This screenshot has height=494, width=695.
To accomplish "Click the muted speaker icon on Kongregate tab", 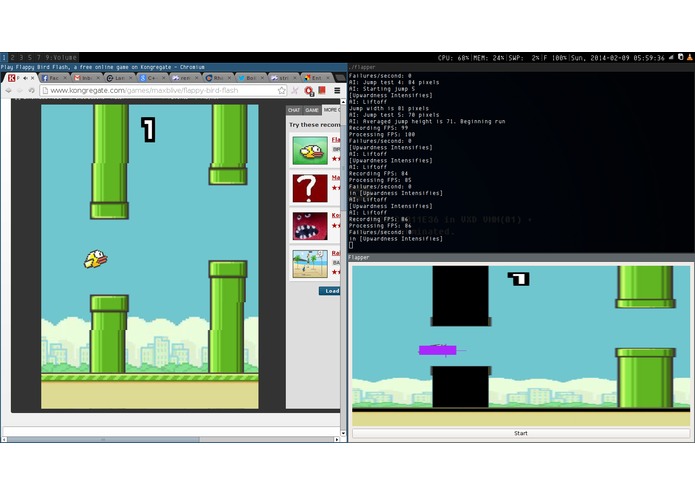I will point(25,78).
